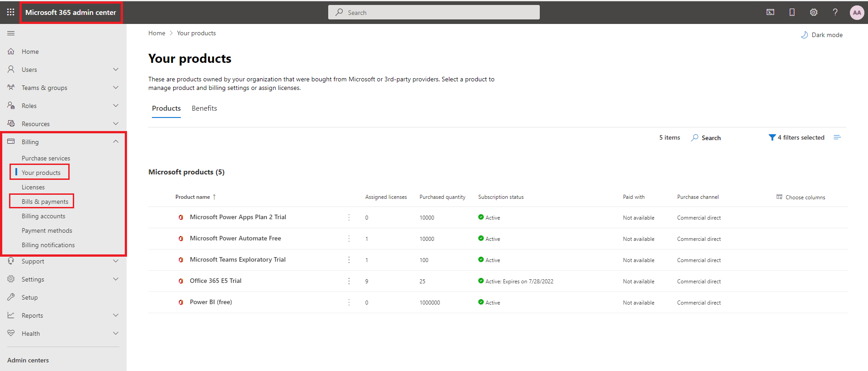868x371 pixels.
Task: Click Microsoft 365 admin center title
Action: coord(71,12)
